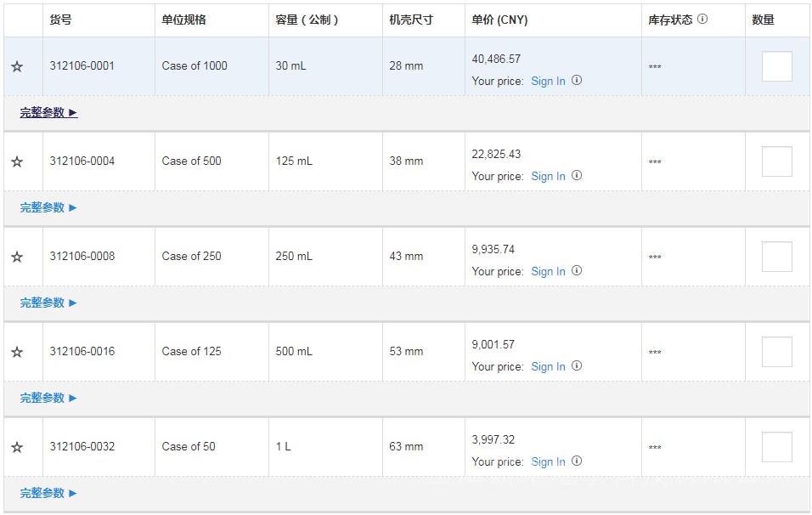The height and width of the screenshot is (515, 812).
Task: Click the 货号 column header
Action: coord(60,20)
